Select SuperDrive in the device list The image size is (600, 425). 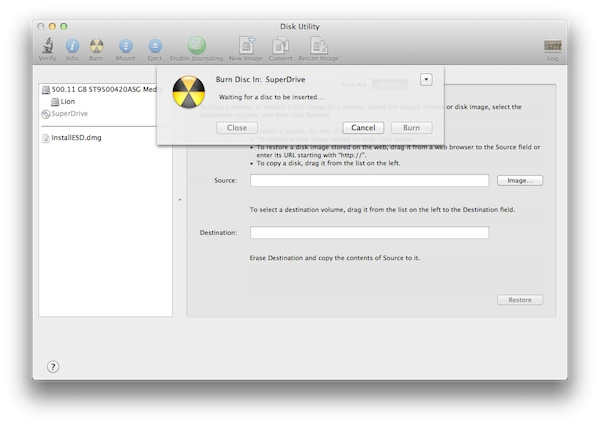point(70,113)
